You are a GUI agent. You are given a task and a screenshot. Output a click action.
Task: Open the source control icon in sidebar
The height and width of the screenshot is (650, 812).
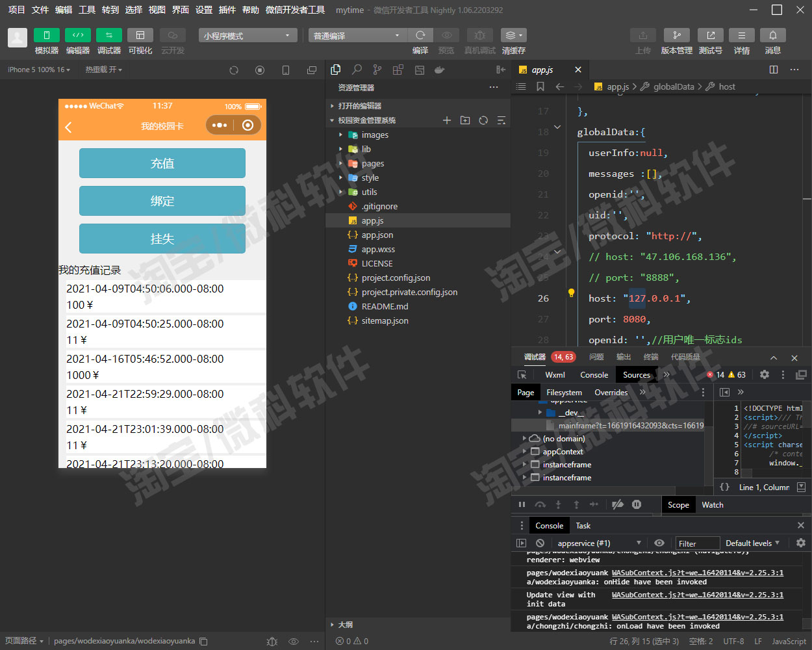tap(377, 70)
